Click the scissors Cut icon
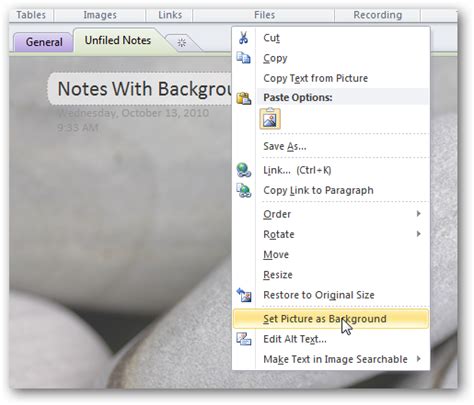 coord(243,38)
